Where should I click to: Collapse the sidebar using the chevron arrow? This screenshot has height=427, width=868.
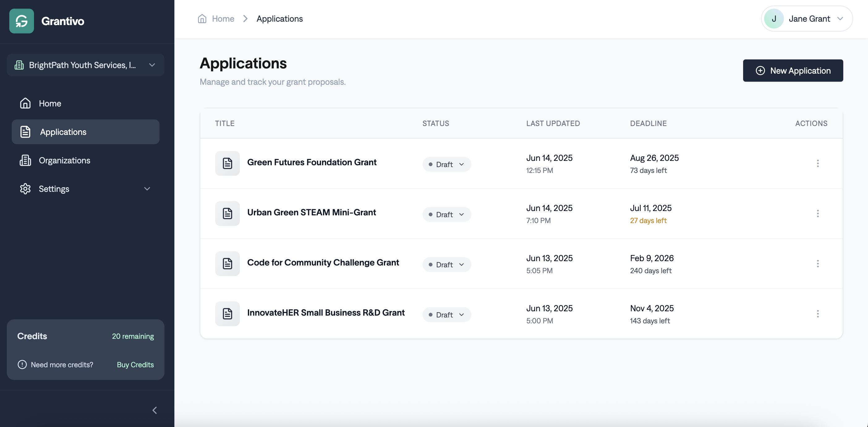coord(155,410)
